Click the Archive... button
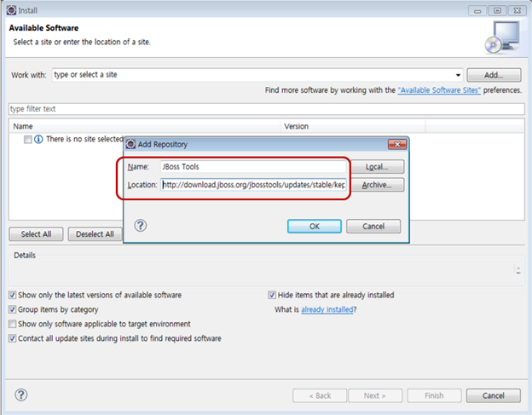This screenshot has height=415, width=532. coord(380,185)
